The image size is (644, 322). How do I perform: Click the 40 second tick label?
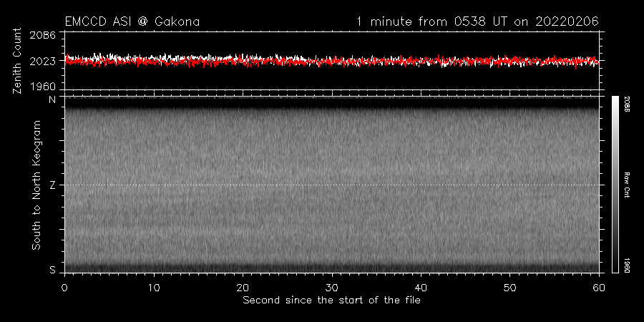421,287
